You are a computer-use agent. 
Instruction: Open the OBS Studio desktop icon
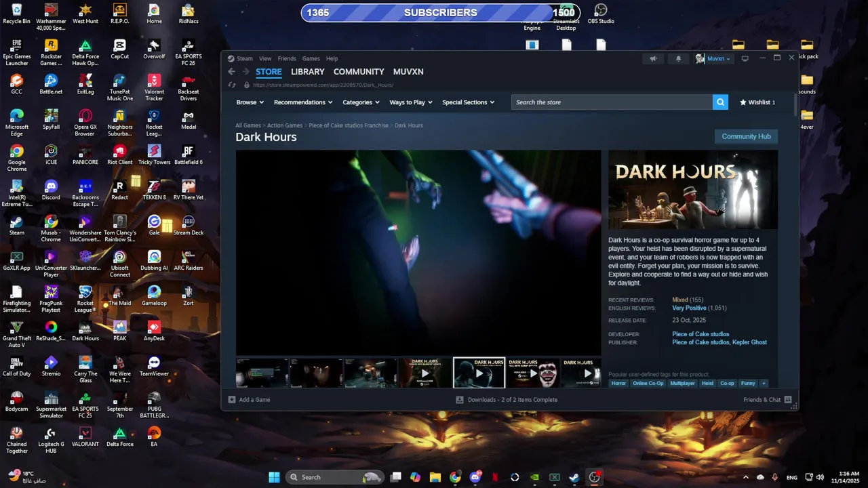tap(601, 14)
